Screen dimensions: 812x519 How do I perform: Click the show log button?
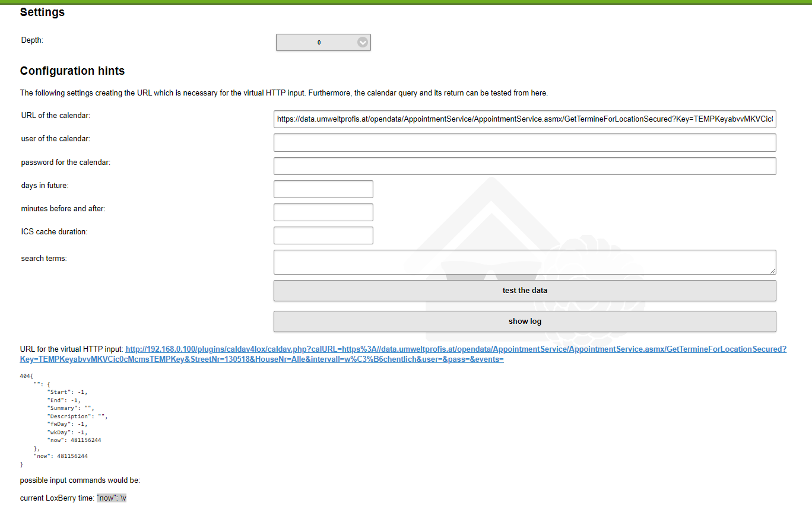pos(525,321)
